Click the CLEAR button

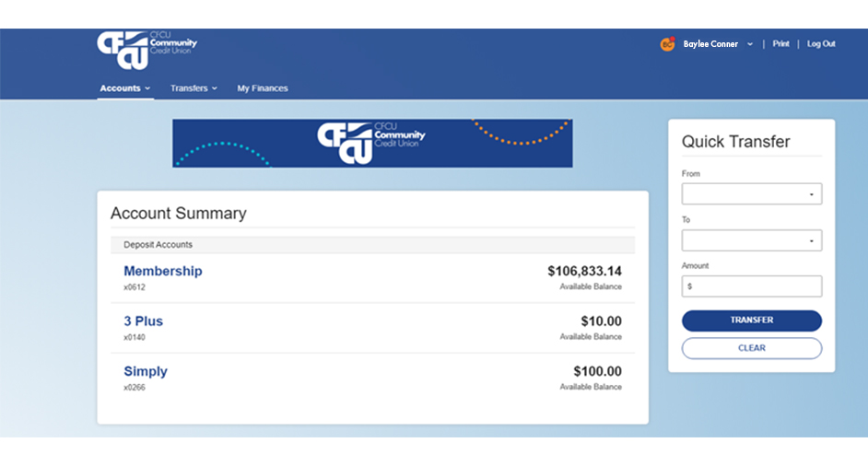(752, 348)
